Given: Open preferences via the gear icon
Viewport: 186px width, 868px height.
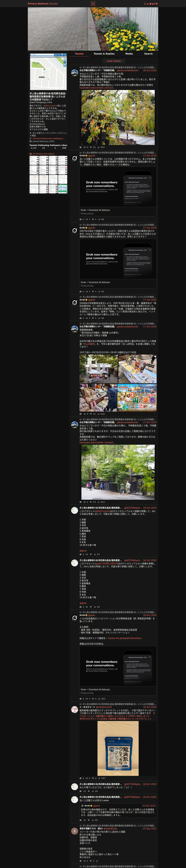Looking at the screenshot, I should (x=156, y=4).
